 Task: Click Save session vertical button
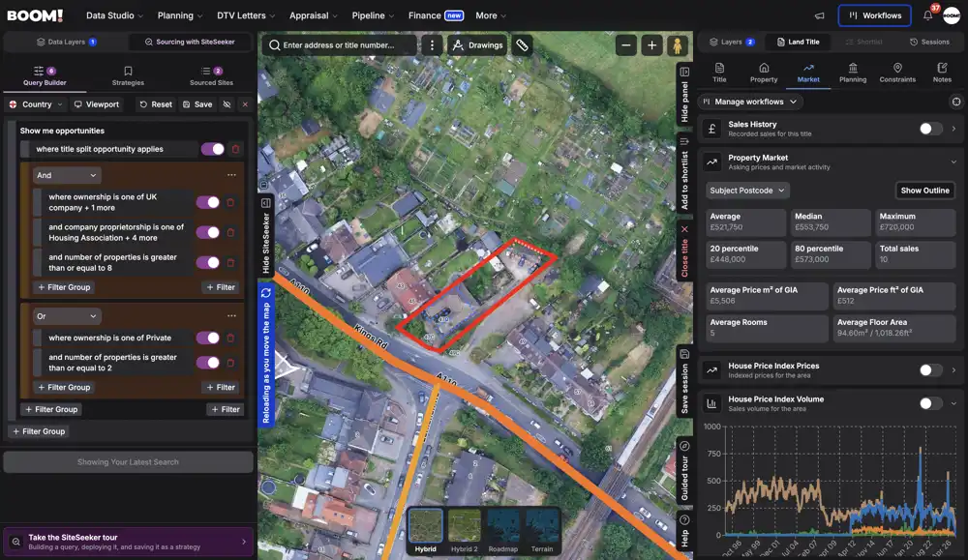[684, 381]
